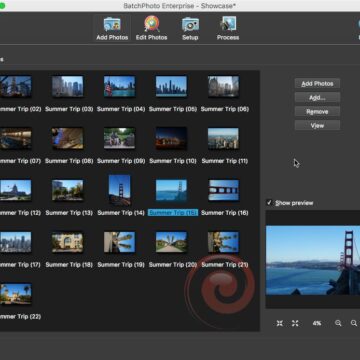Select Summer Trip (21) thumbnail
The width and height of the screenshot is (360, 360).
[223, 242]
